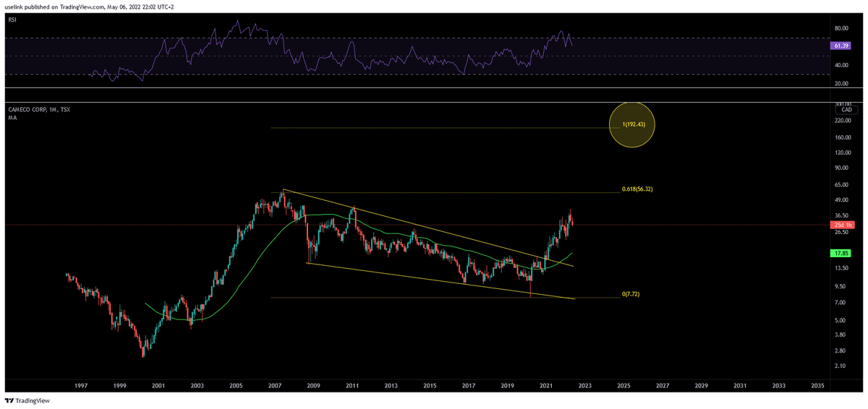Click the 1999 time axis label

point(120,386)
